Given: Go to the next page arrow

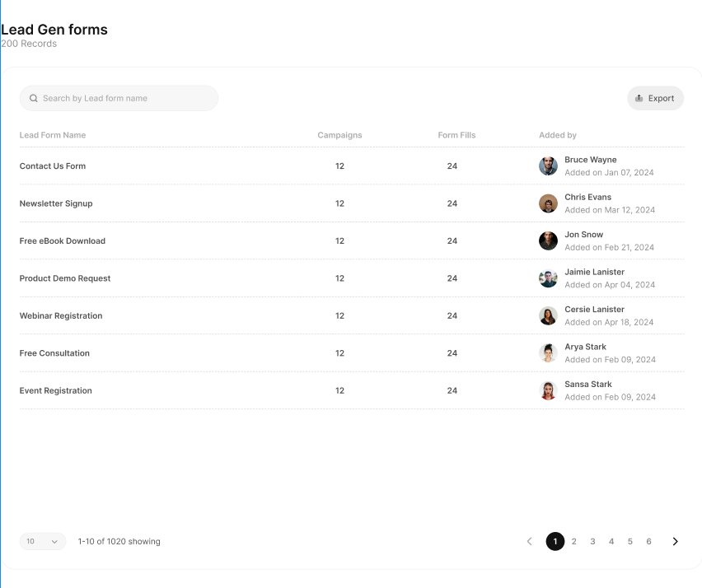Looking at the screenshot, I should click(675, 541).
